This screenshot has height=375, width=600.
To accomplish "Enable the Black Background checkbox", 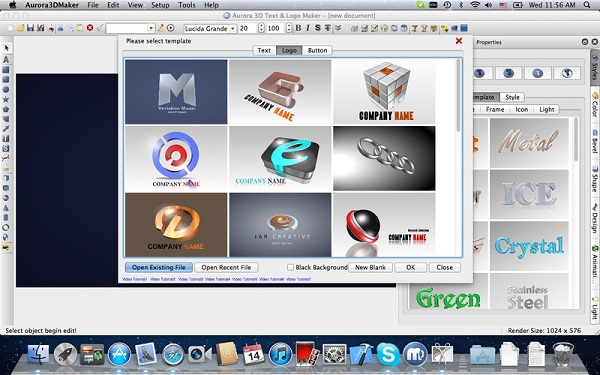I will (x=290, y=267).
